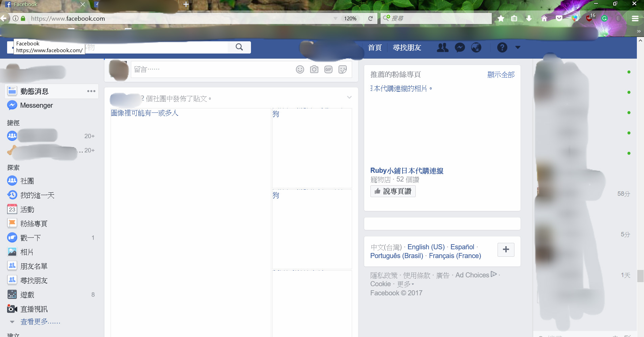Open the Grammarly extension icon
This screenshot has width=644, height=337.
tap(604, 19)
